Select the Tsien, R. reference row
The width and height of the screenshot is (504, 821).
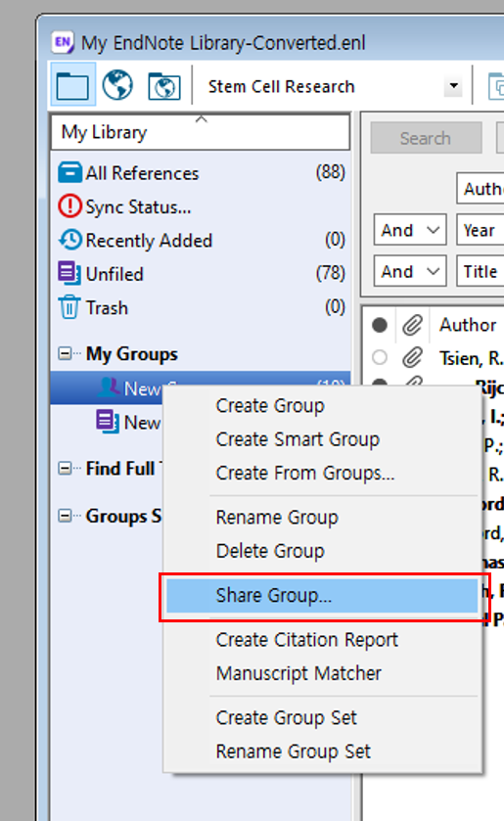coord(433,358)
